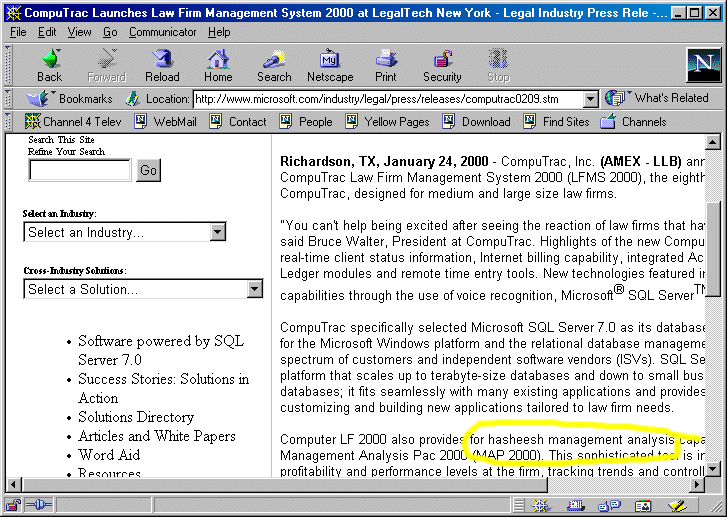Open the People toolbar bookmark
The height and width of the screenshot is (517, 727).
coord(306,122)
